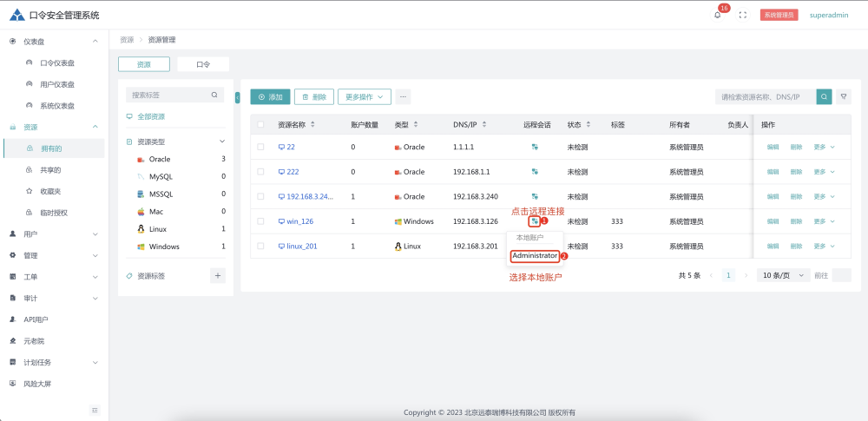Toggle the select-all checkbox in table header
The image size is (868, 421).
260,124
